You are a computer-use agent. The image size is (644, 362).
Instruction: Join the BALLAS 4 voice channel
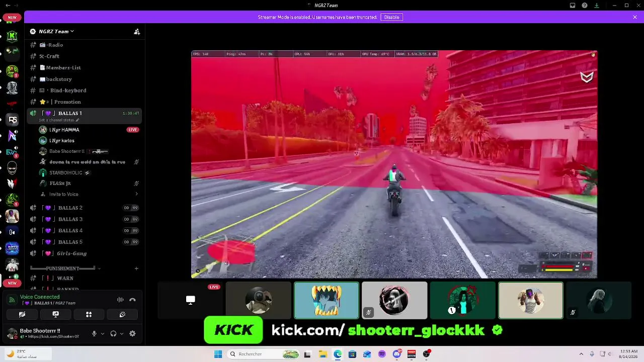pyautogui.click(x=84, y=230)
